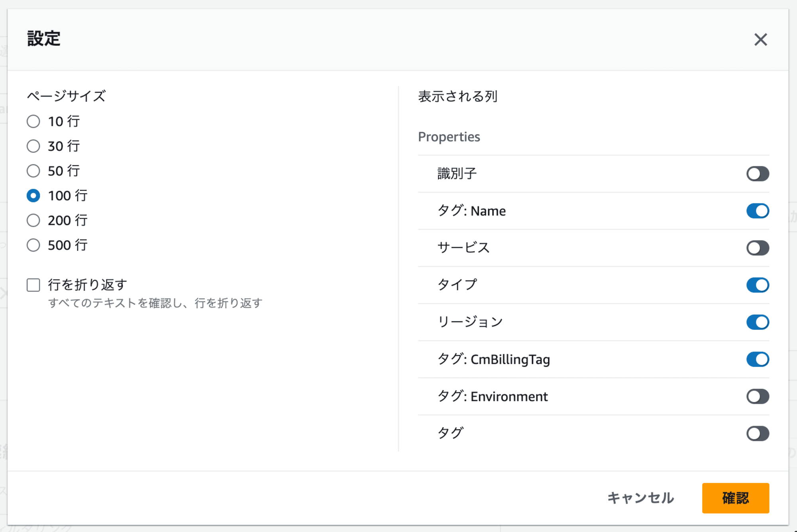Image resolution: width=797 pixels, height=532 pixels.
Task: Click the ページサイズ heading
Action: click(66, 96)
